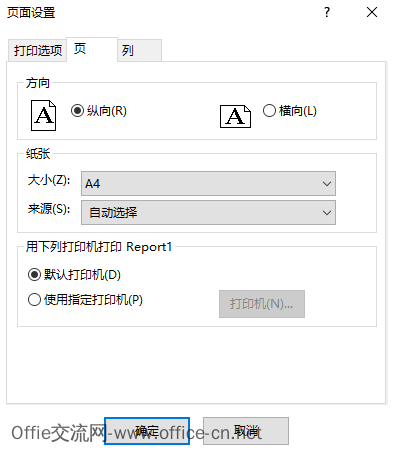Click the 取消 button
Image resolution: width=395 pixels, height=453 pixels.
click(246, 431)
